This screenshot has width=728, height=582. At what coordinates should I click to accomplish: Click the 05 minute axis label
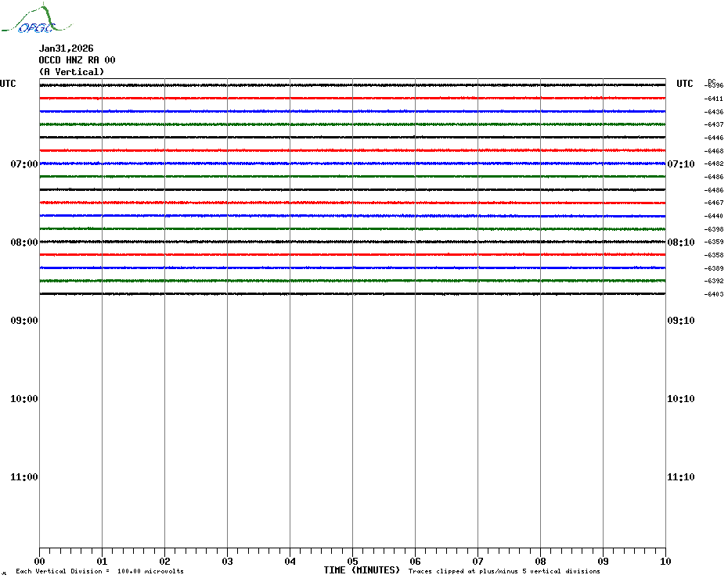tap(353, 562)
